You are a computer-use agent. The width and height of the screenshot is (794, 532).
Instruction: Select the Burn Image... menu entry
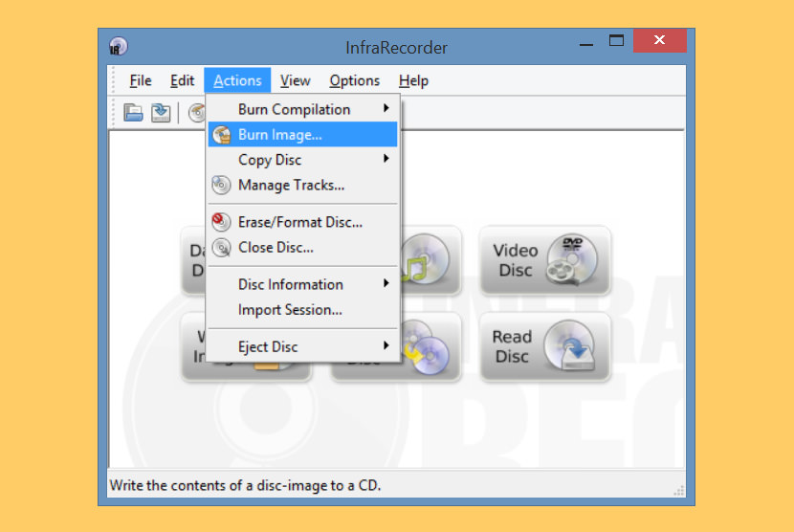coord(302,135)
